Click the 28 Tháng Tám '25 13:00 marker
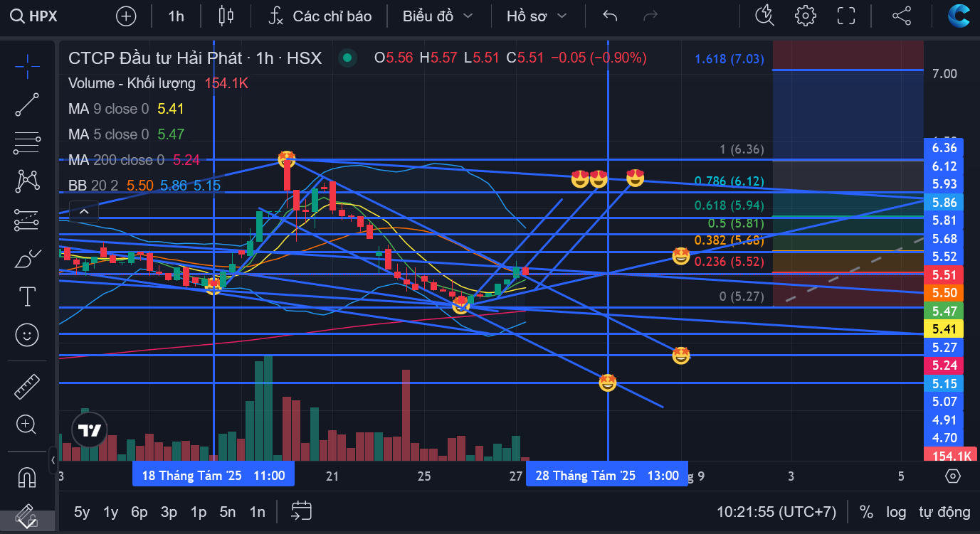The width and height of the screenshot is (980, 534). (607, 475)
